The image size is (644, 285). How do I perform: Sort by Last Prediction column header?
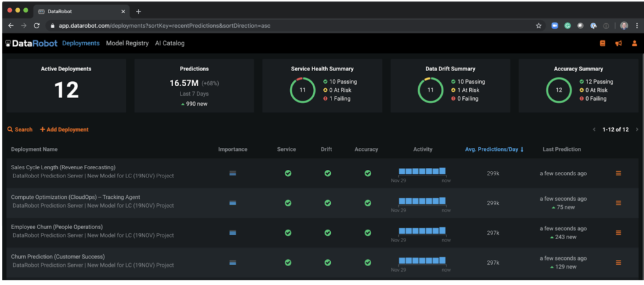click(562, 150)
